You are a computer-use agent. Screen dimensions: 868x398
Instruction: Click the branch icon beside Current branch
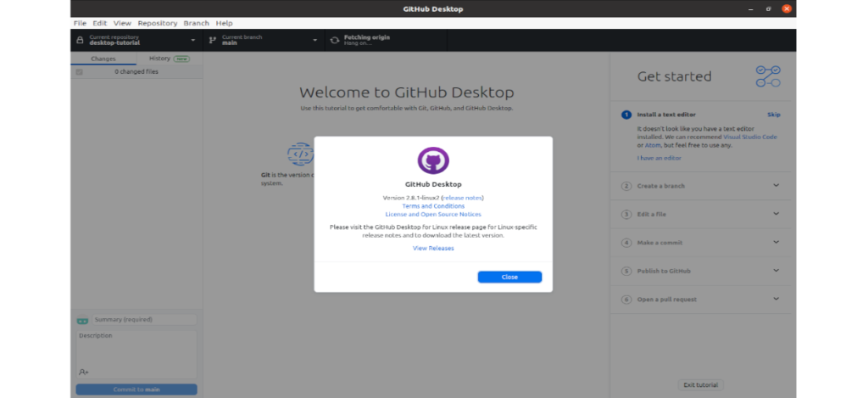[213, 41]
